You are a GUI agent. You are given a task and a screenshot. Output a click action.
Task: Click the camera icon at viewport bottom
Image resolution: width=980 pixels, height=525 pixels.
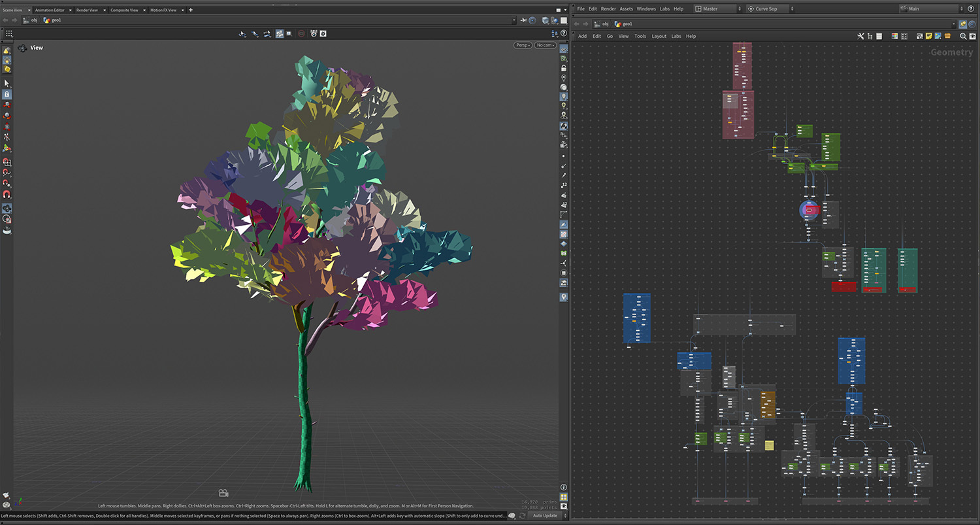click(x=223, y=493)
